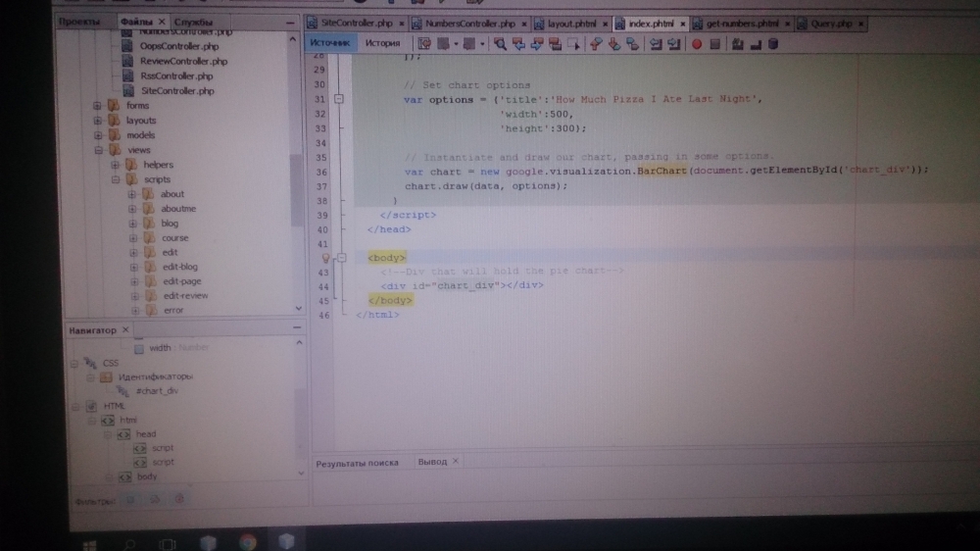Click the red Start Macro Recording icon
The image size is (980, 551).
pyautogui.click(x=697, y=43)
